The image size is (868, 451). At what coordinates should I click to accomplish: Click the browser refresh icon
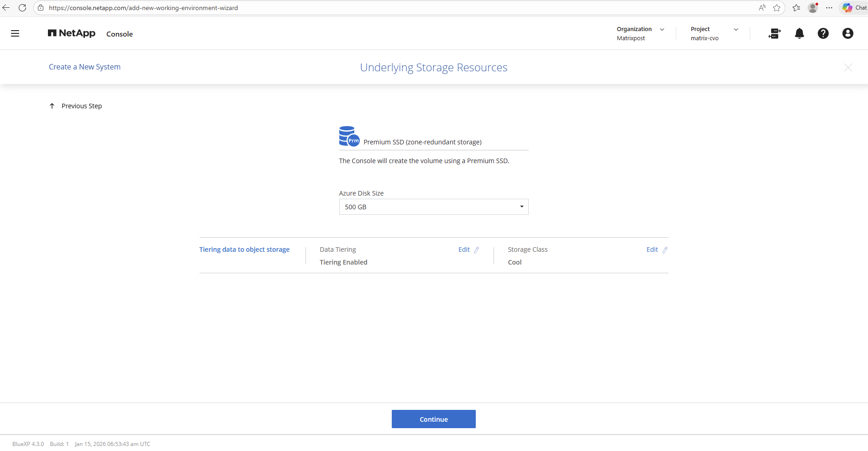point(22,8)
